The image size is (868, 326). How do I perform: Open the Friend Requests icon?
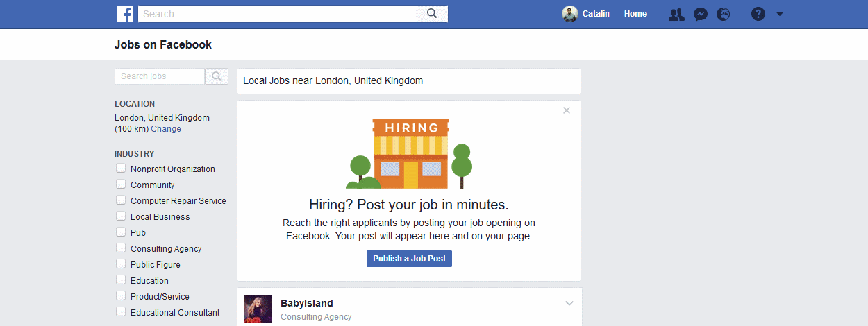click(x=676, y=14)
